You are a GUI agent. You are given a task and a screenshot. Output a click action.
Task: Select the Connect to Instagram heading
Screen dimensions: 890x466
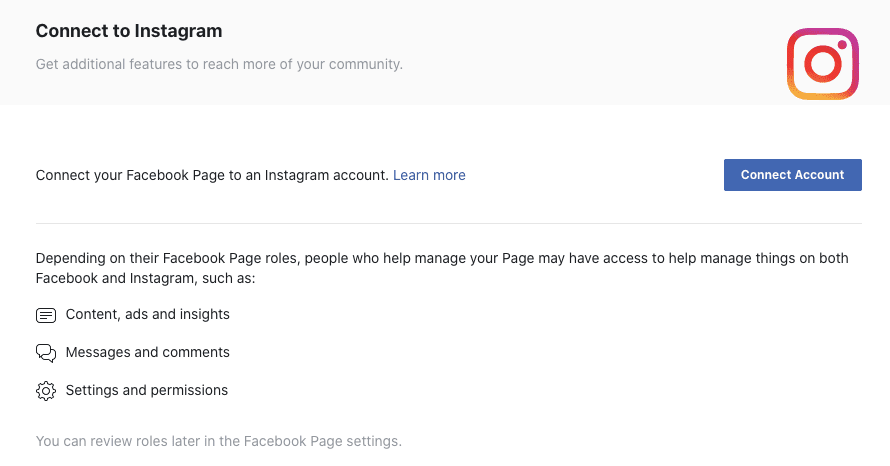[x=129, y=31]
